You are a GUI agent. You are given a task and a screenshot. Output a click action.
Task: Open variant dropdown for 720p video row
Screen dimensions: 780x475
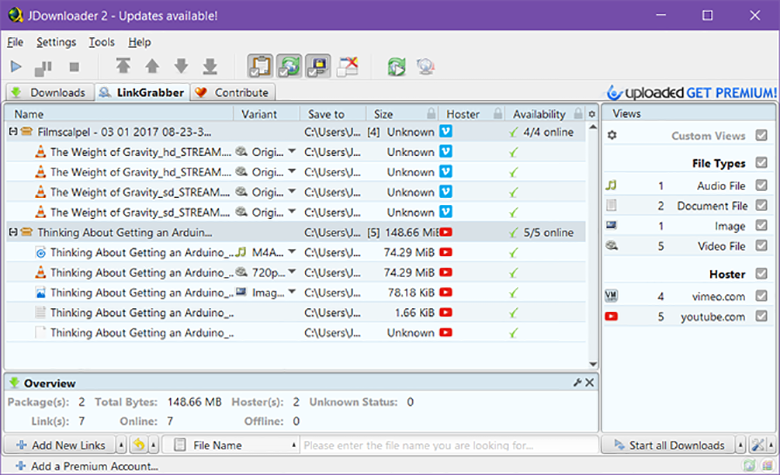pyautogui.click(x=292, y=272)
